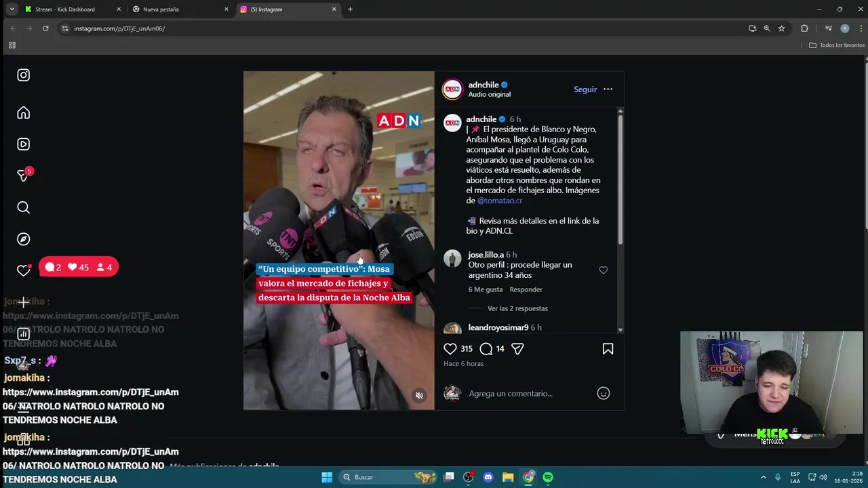Open volume control in system tray
The image size is (868, 488).
click(823, 477)
